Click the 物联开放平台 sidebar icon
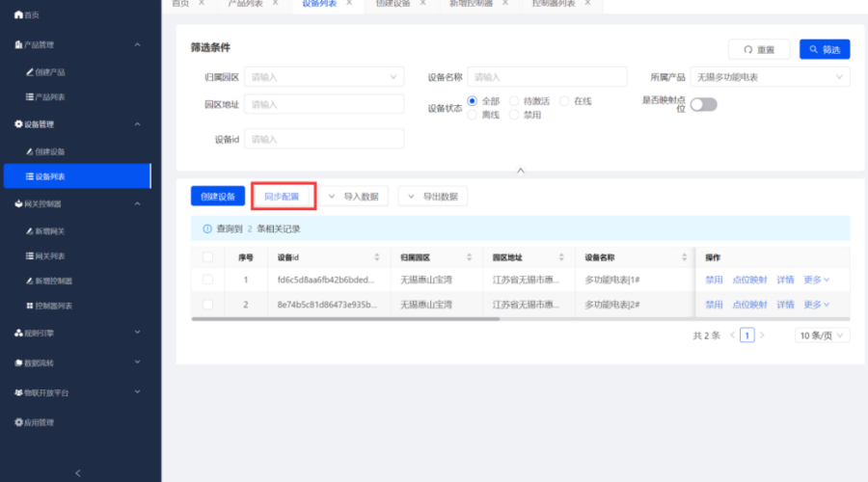 (18, 392)
